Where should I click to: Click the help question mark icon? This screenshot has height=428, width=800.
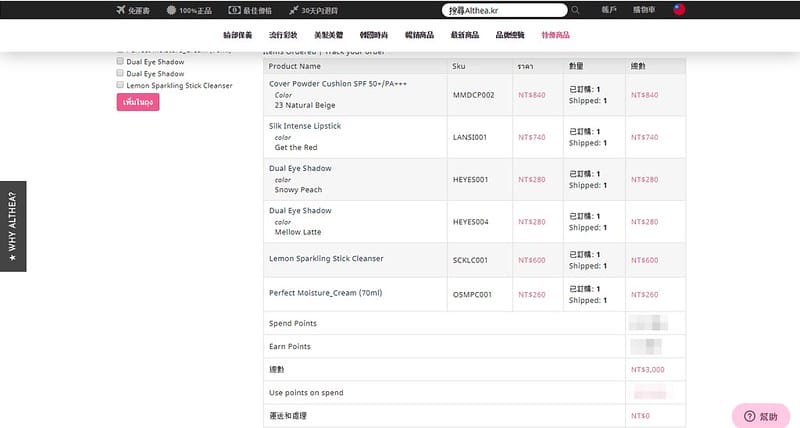749,416
